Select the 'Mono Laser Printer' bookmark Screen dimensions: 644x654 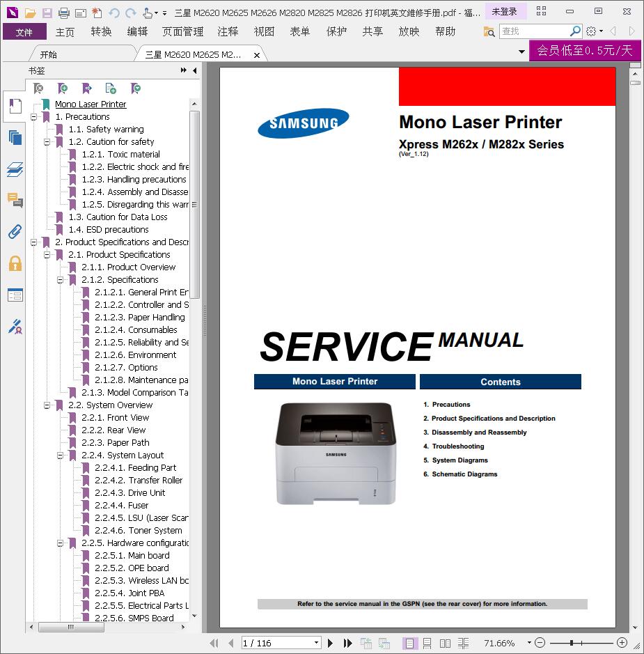click(91, 104)
